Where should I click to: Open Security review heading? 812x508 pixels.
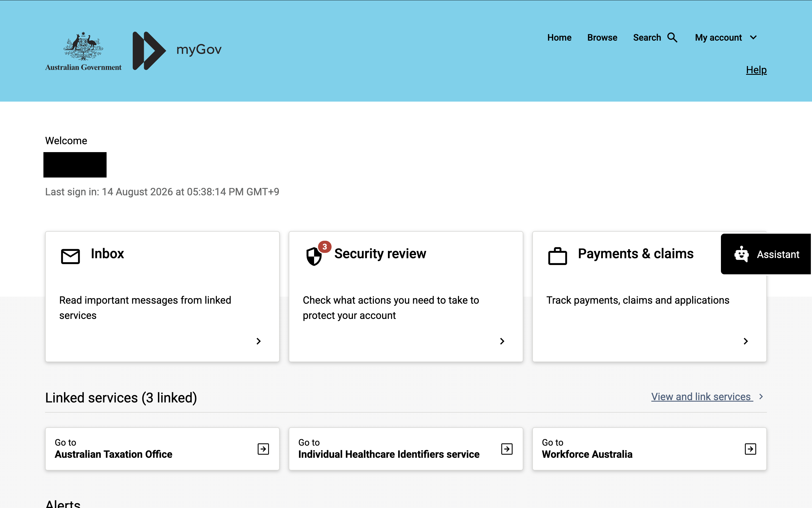click(380, 254)
